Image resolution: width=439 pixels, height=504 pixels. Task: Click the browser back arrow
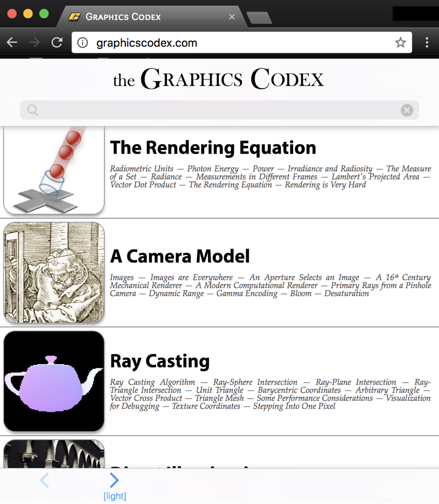click(12, 42)
